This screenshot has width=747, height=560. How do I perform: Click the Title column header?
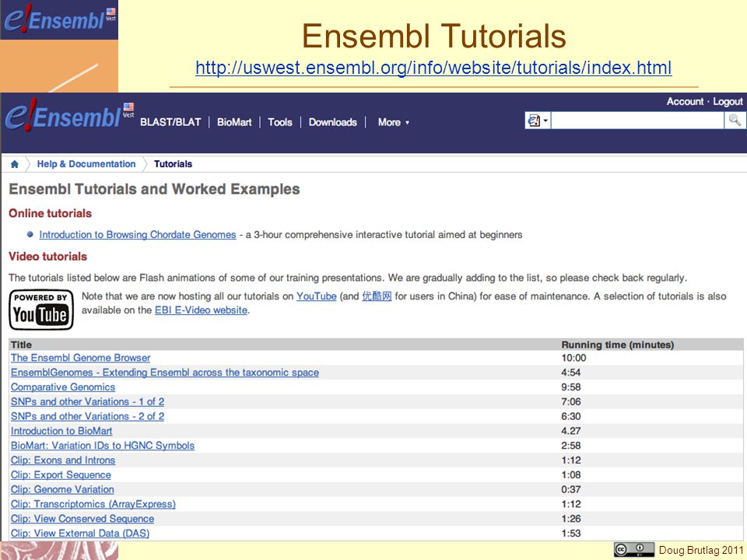point(22,345)
